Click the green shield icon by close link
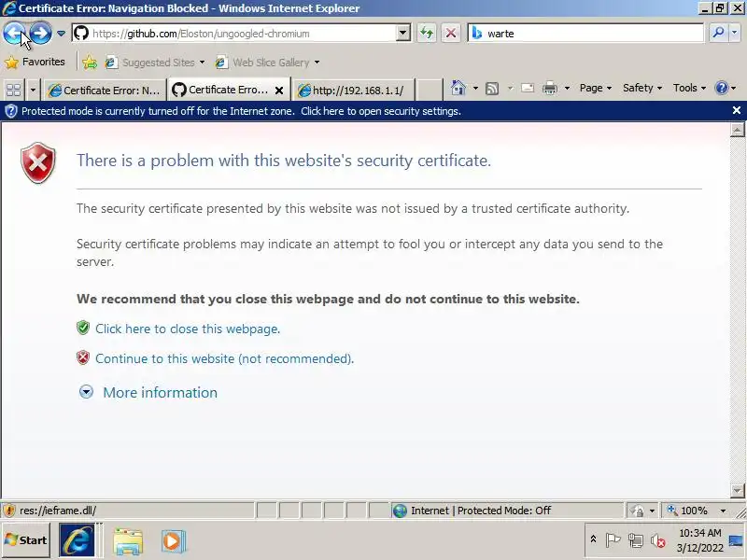 [x=83, y=328]
